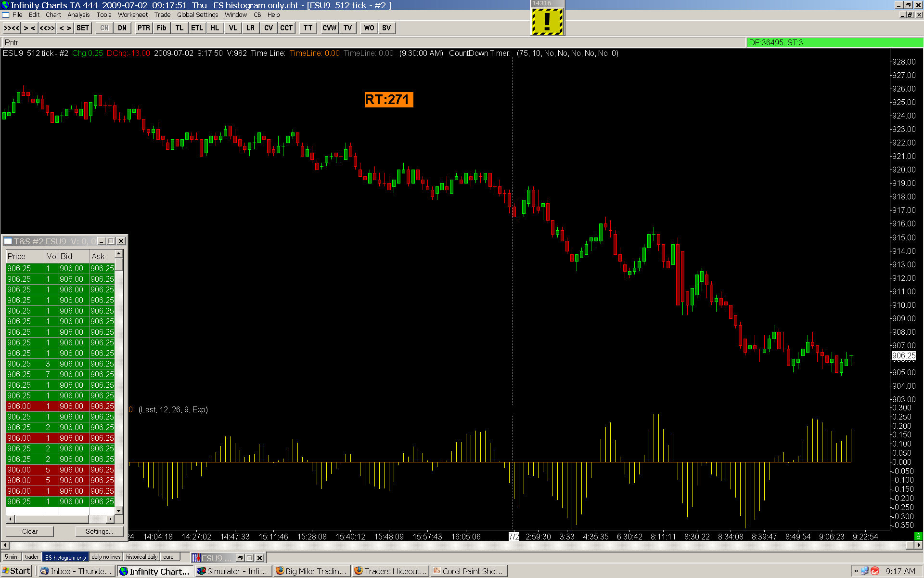Click the compress chart >><< toolbar button
Screen dimensions: 924x578
click(x=12, y=28)
